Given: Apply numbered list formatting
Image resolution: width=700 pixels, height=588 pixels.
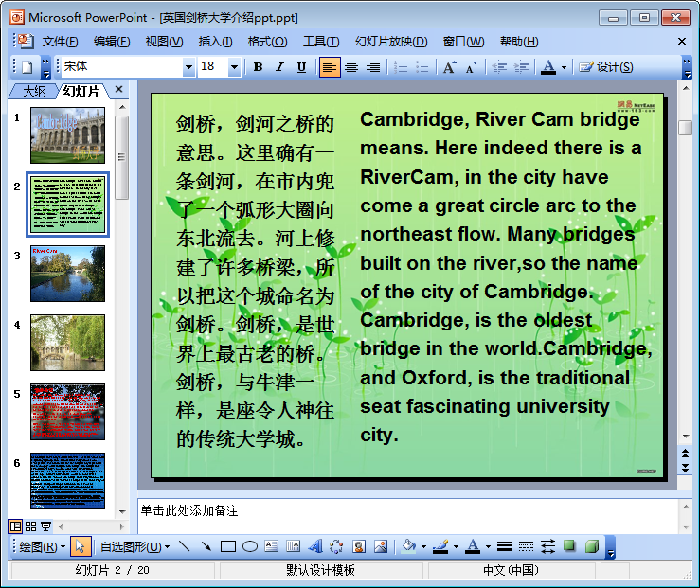Looking at the screenshot, I should [400, 67].
